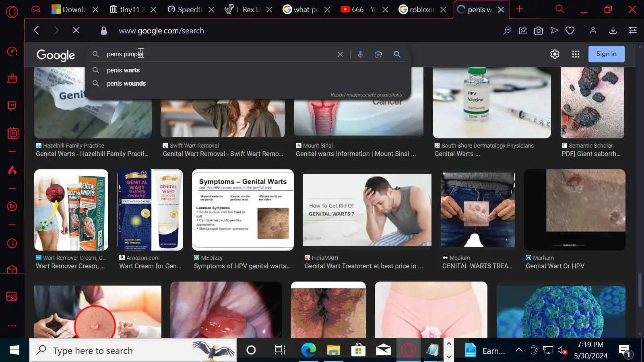Send page using the arrow icon
The image size is (644, 362).
point(554,31)
